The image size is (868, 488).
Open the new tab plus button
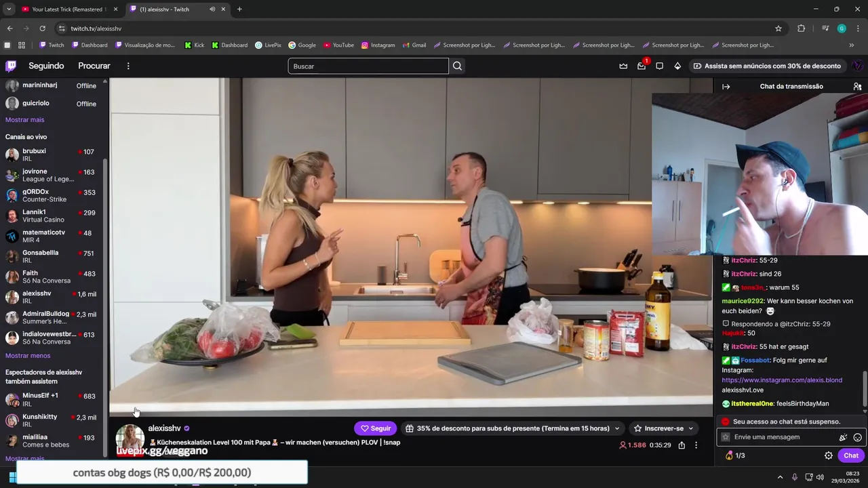(239, 9)
